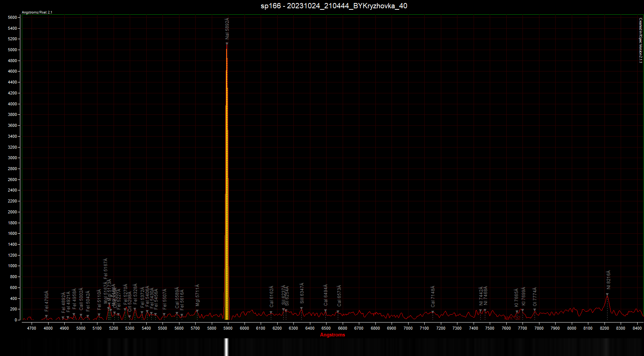Click the 'Created in RSpec' vertical watermark text
The width and height of the screenshot is (644, 356).
641,40
